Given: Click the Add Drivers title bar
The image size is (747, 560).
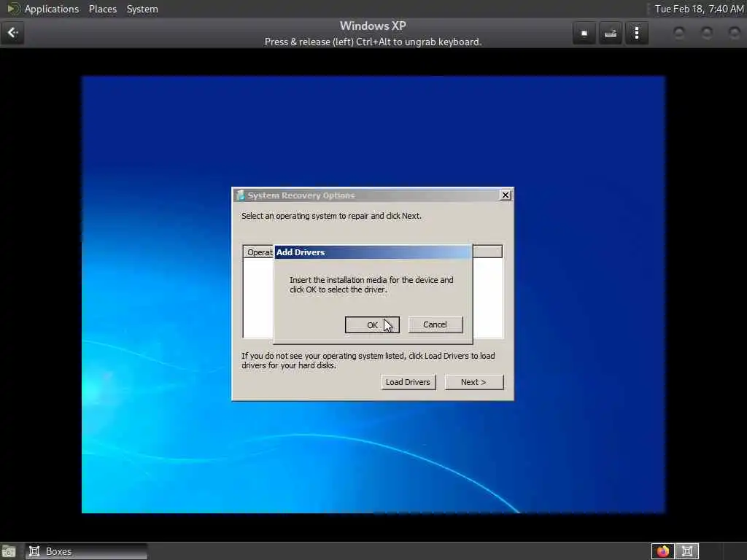Looking at the screenshot, I should 373,252.
